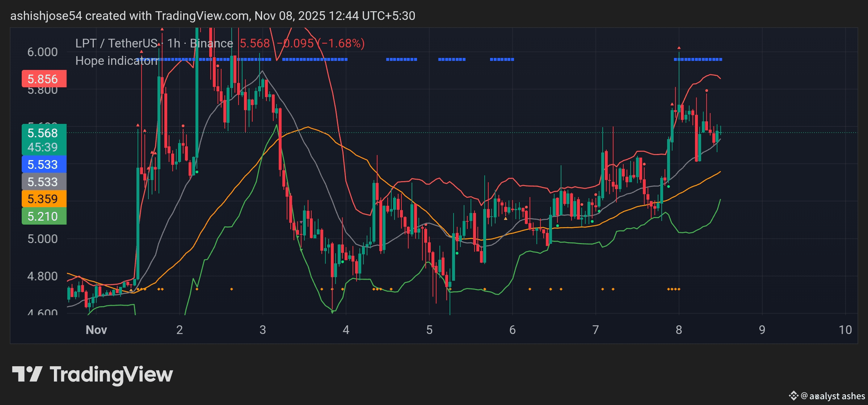Click the current price 5.568 label
The height and width of the screenshot is (405, 868).
[x=43, y=133]
